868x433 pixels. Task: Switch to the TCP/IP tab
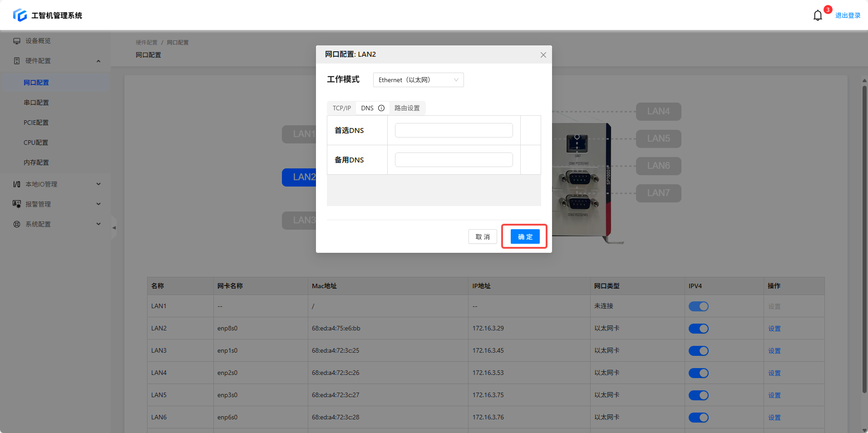(x=341, y=108)
